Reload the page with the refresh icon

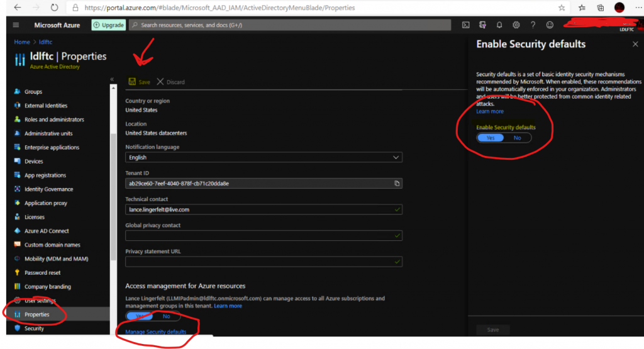(x=54, y=8)
